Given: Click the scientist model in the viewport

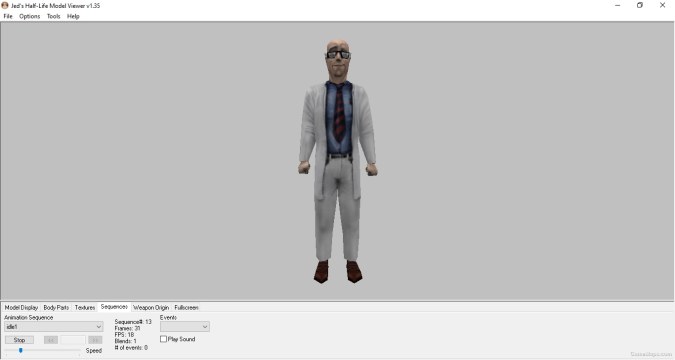Looking at the screenshot, I should 338,161.
